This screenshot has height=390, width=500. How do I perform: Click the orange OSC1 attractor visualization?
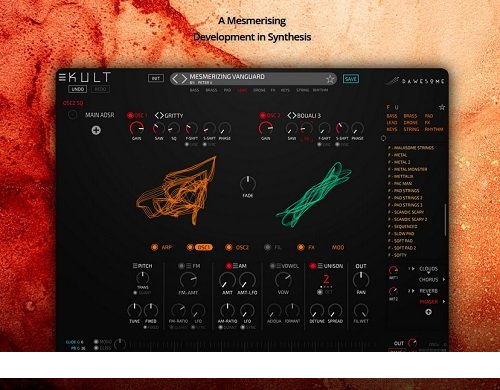point(176,191)
